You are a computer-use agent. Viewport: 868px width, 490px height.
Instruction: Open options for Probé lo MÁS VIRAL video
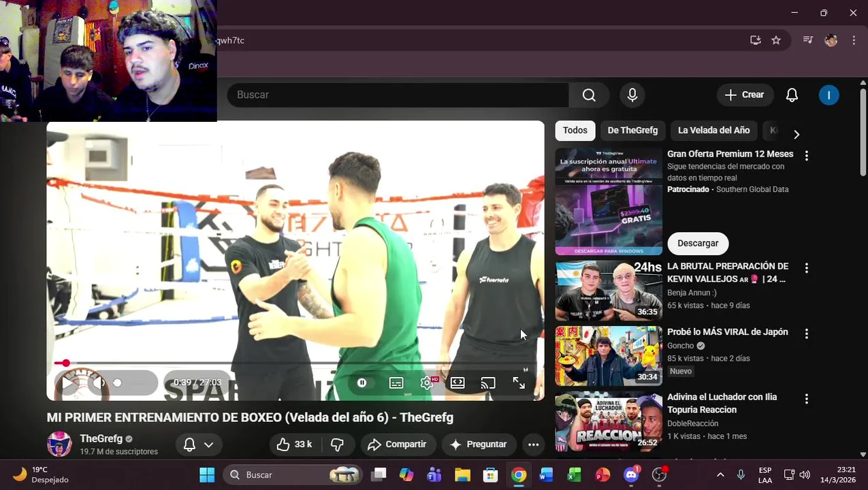coord(807,333)
